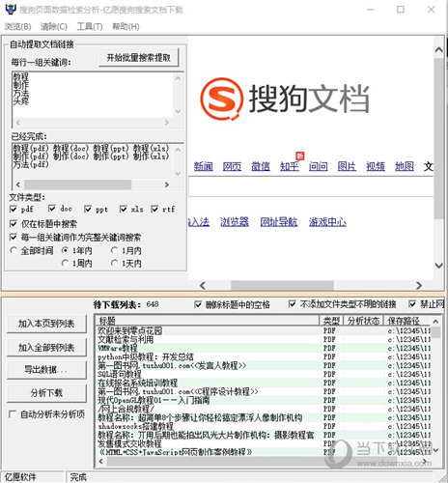
Task: Open the 网址导航 link
Action: [279, 222]
